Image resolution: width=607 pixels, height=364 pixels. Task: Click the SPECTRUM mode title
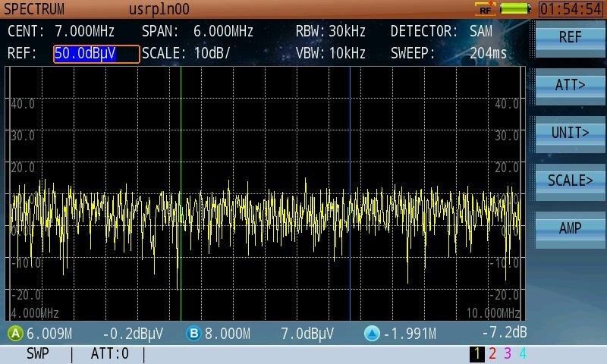pos(34,9)
